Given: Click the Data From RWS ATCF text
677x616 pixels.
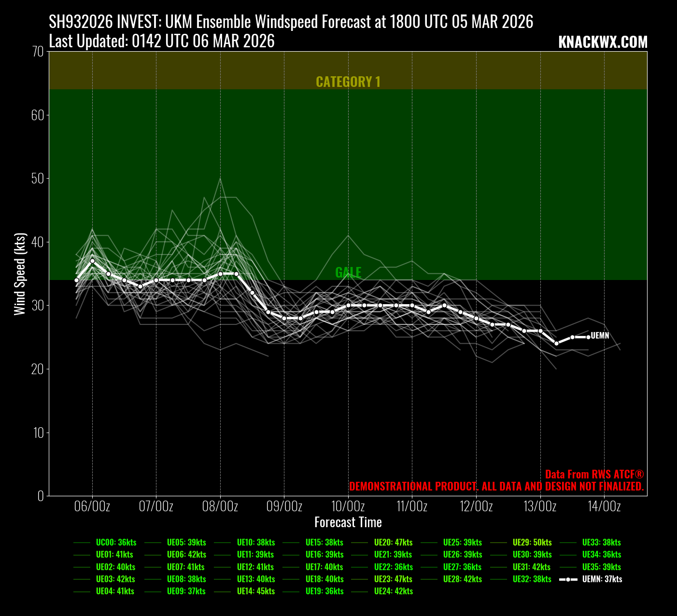Looking at the screenshot, I should 594,475.
